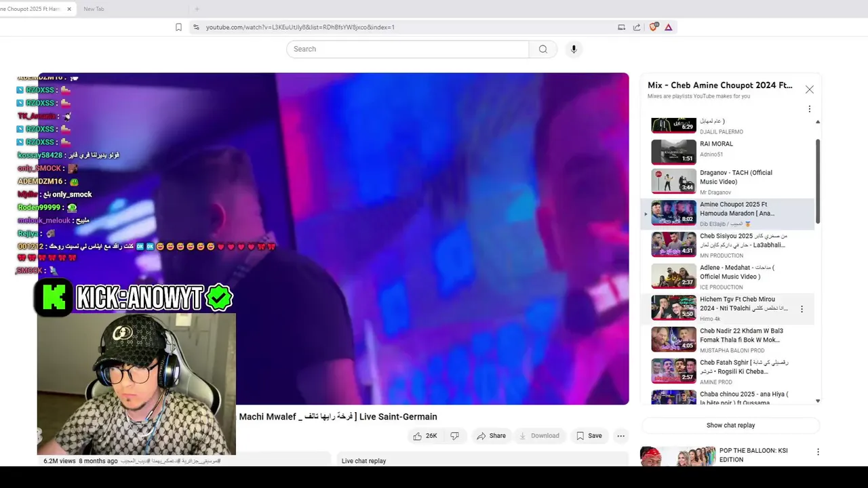
Task: Open Adlene - Medahat video thumbnail
Action: [x=673, y=276]
